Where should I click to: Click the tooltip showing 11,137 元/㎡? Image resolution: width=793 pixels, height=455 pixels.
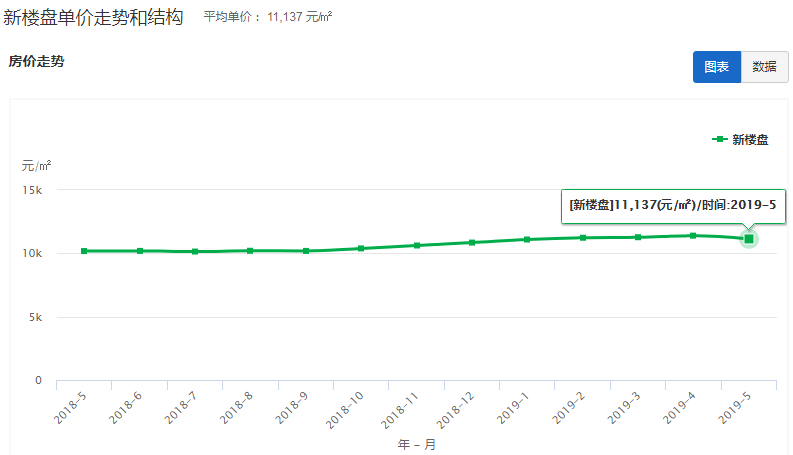[673, 206]
